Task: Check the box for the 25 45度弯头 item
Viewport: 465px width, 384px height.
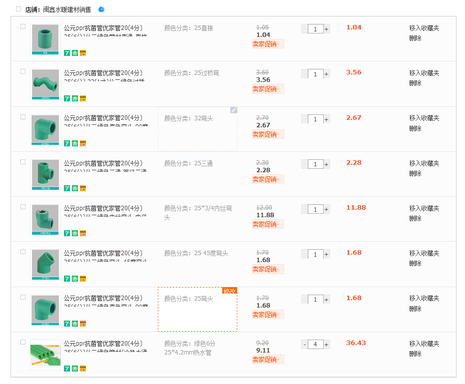Action: [x=23, y=252]
